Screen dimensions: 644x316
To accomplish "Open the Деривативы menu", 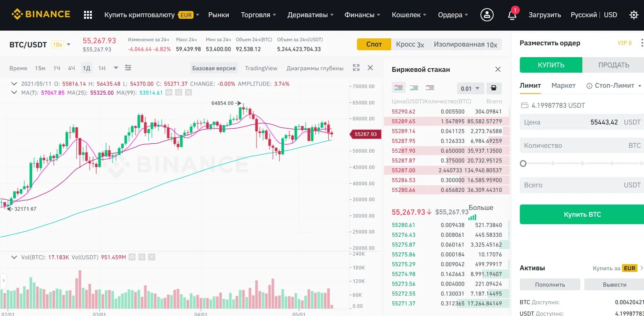I will coord(310,15).
